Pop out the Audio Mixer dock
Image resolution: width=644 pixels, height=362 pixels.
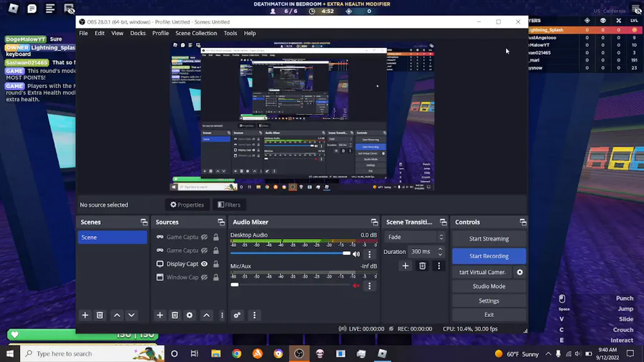pyautogui.click(x=374, y=222)
